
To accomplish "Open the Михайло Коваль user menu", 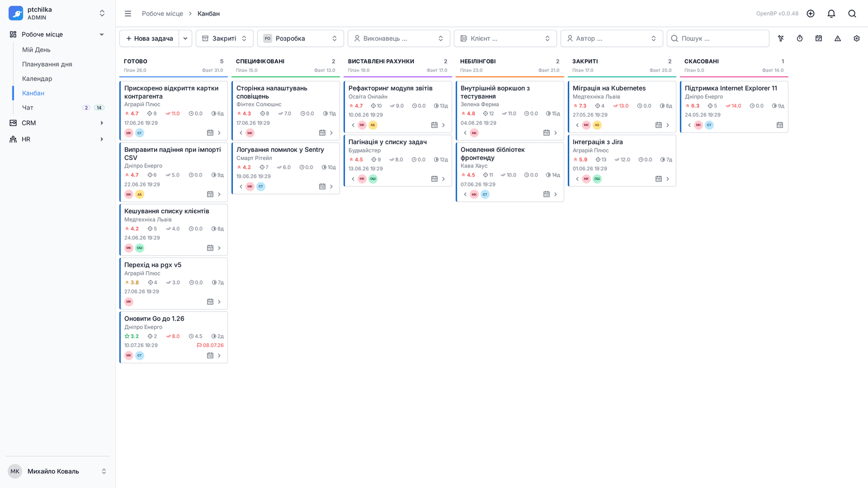I will tap(58, 471).
